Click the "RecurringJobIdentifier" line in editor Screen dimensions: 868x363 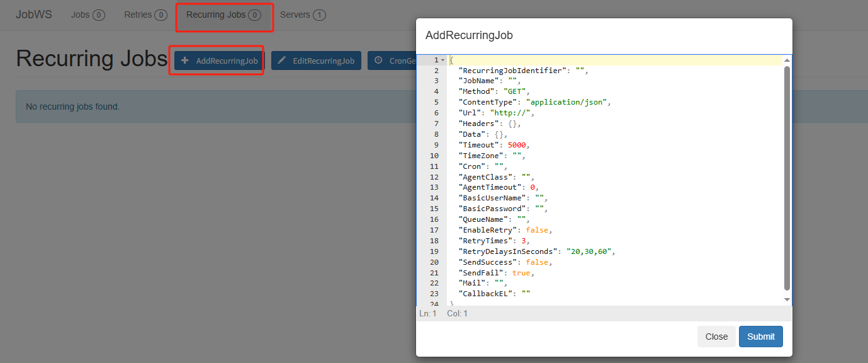pyautogui.click(x=524, y=71)
